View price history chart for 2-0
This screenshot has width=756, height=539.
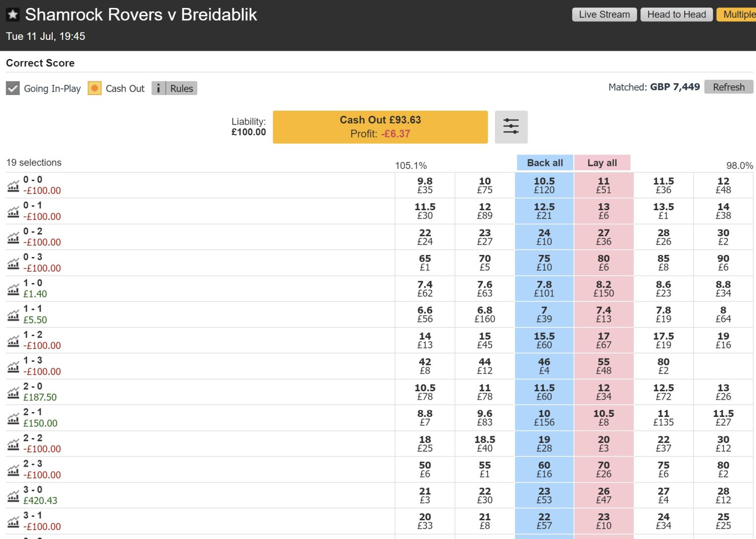coord(13,392)
